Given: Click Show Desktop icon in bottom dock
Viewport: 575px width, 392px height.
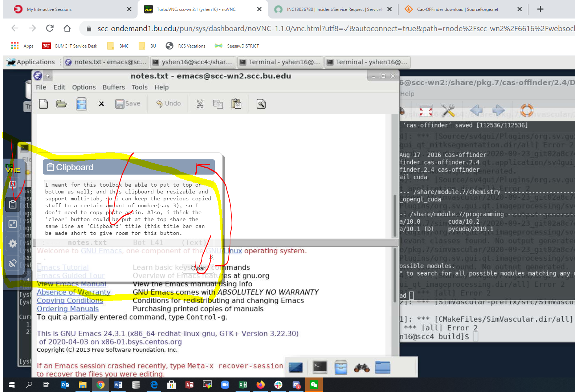Looking at the screenshot, I should tap(295, 367).
